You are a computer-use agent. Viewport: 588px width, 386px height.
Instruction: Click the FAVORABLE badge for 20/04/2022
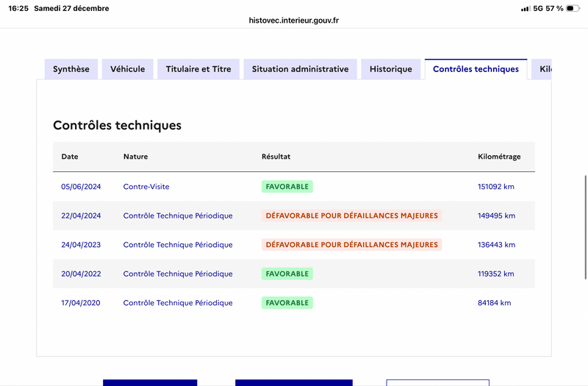click(x=287, y=274)
